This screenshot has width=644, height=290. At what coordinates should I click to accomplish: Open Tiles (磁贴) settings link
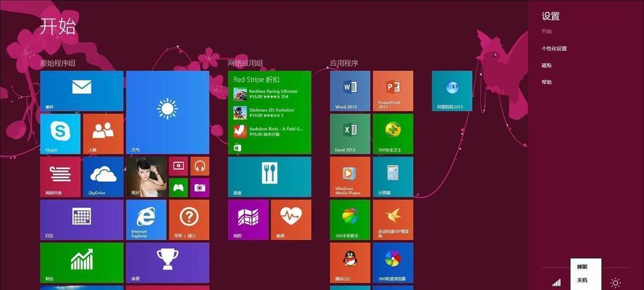point(547,65)
